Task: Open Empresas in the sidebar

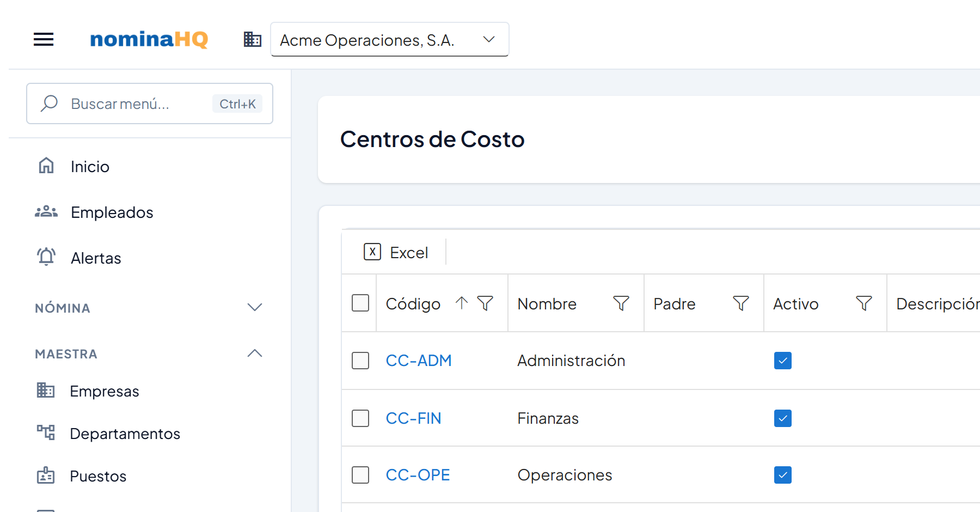Action: 105,391
